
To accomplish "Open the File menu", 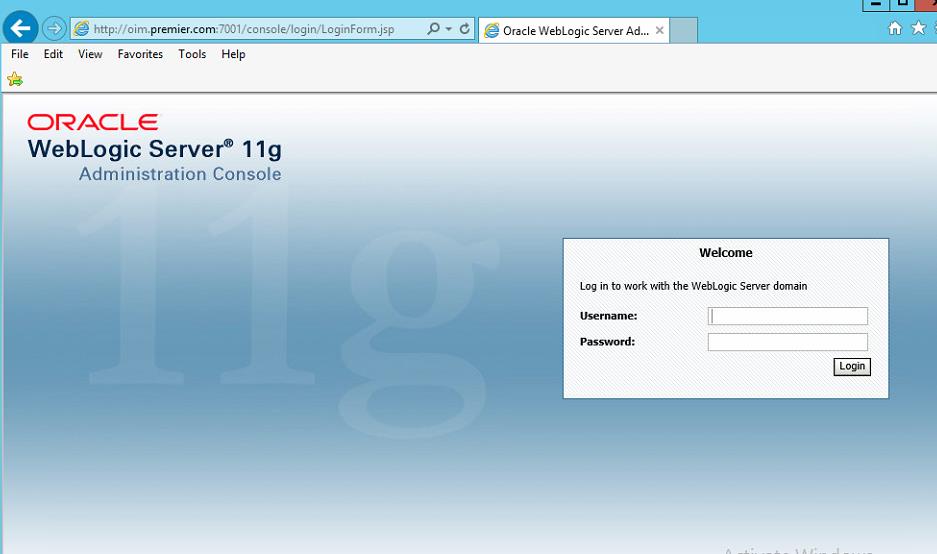I will (x=20, y=54).
